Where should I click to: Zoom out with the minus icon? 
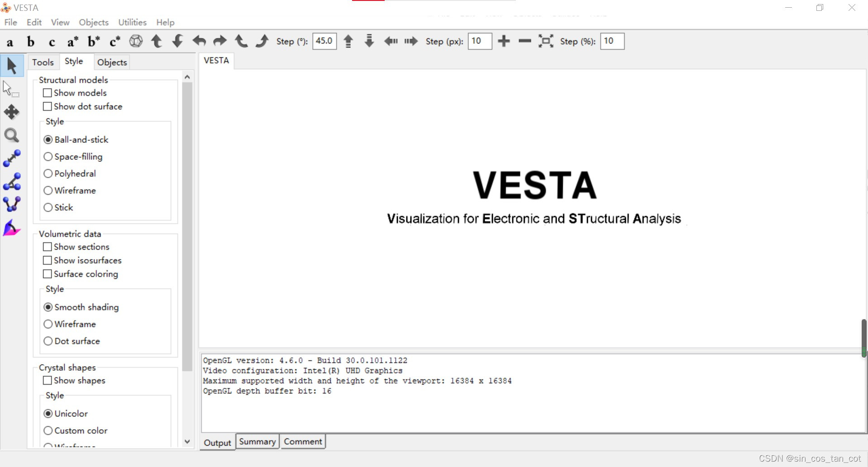pos(525,41)
